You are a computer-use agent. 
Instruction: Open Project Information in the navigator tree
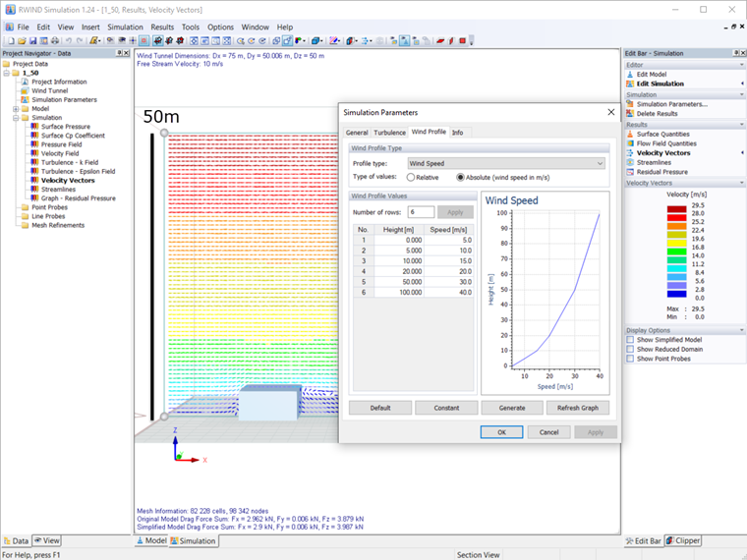59,82
